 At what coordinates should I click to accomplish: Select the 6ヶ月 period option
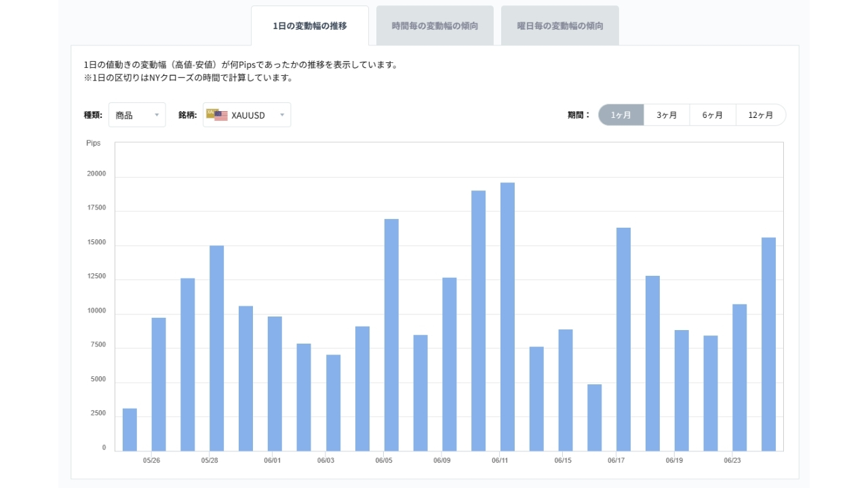713,115
